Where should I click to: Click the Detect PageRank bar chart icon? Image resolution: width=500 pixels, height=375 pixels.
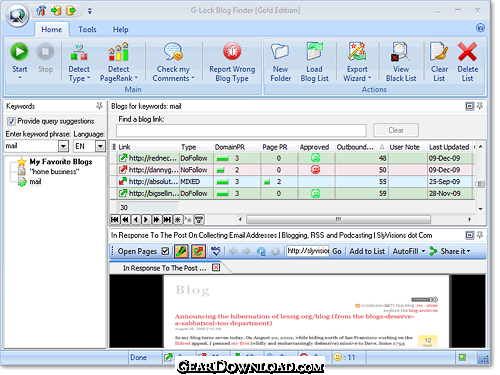coord(118,52)
